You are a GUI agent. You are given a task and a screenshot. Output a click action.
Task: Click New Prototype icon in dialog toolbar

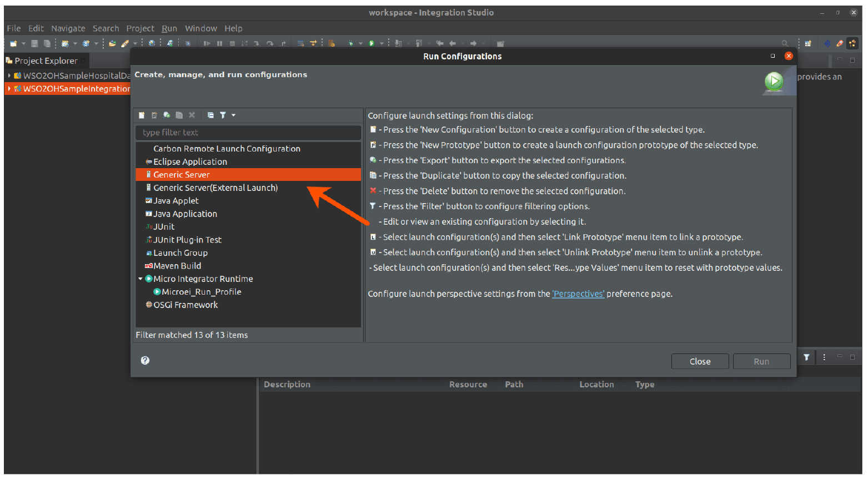point(154,115)
